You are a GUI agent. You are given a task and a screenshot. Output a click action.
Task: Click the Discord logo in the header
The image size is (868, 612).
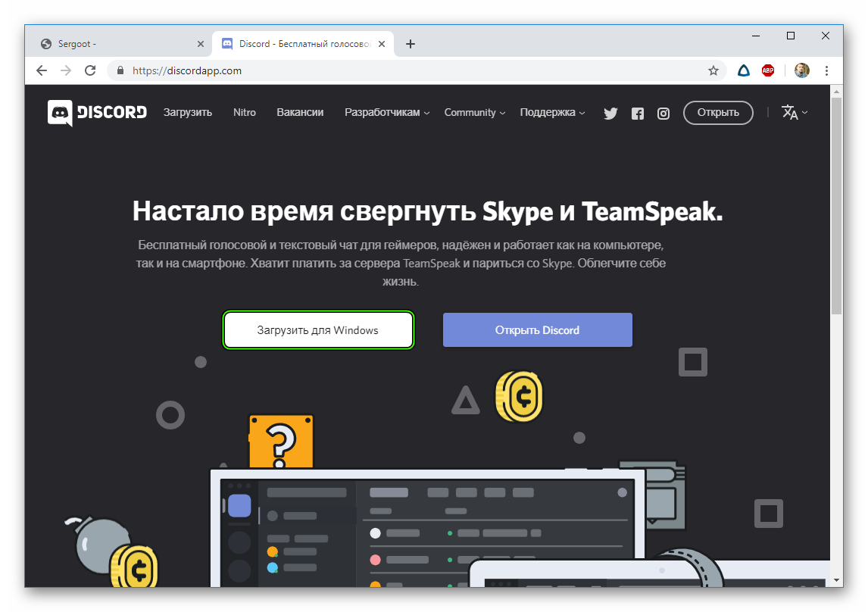click(97, 113)
